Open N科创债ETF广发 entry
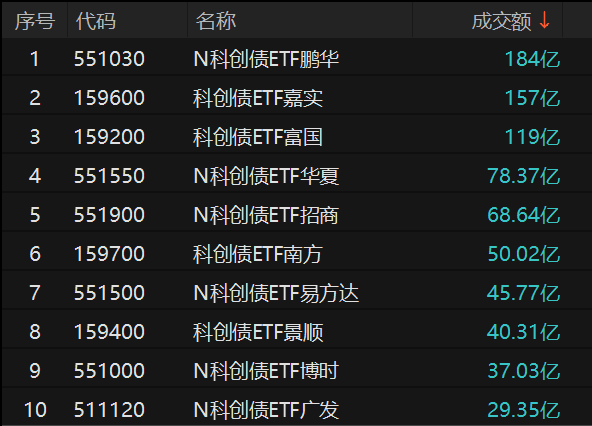This screenshot has height=426, width=592. [266, 410]
